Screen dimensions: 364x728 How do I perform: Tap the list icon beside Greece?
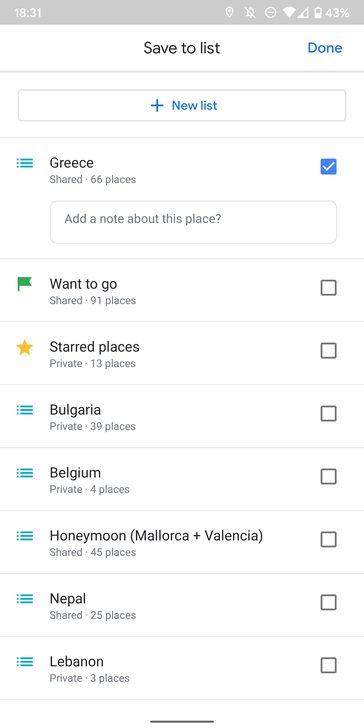point(25,163)
